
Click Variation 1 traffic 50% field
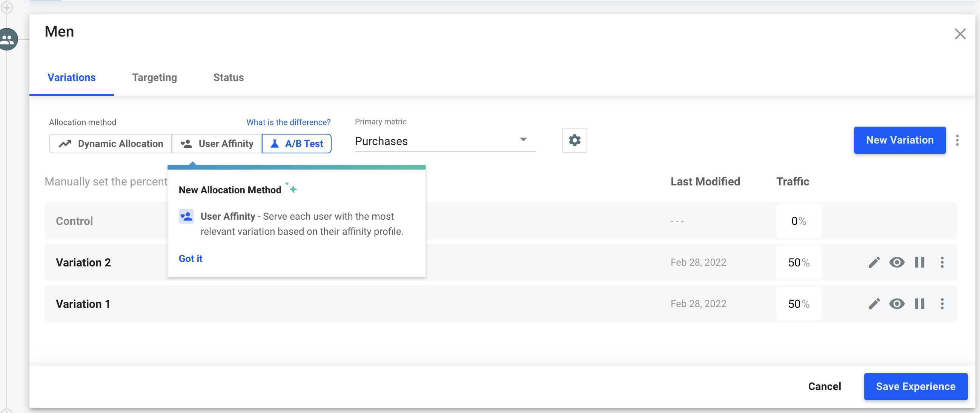pyautogui.click(x=799, y=304)
